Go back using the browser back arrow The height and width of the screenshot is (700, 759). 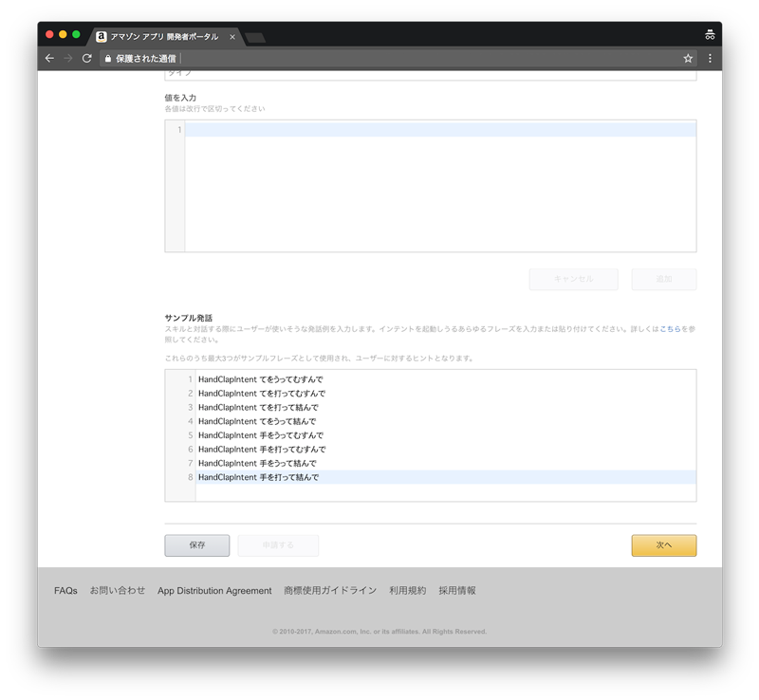coord(49,59)
